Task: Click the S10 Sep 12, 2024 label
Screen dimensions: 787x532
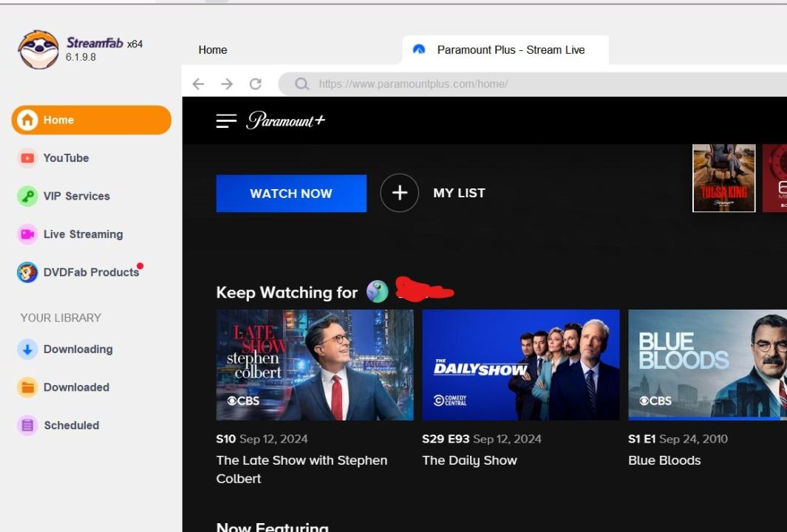Action: (x=262, y=439)
